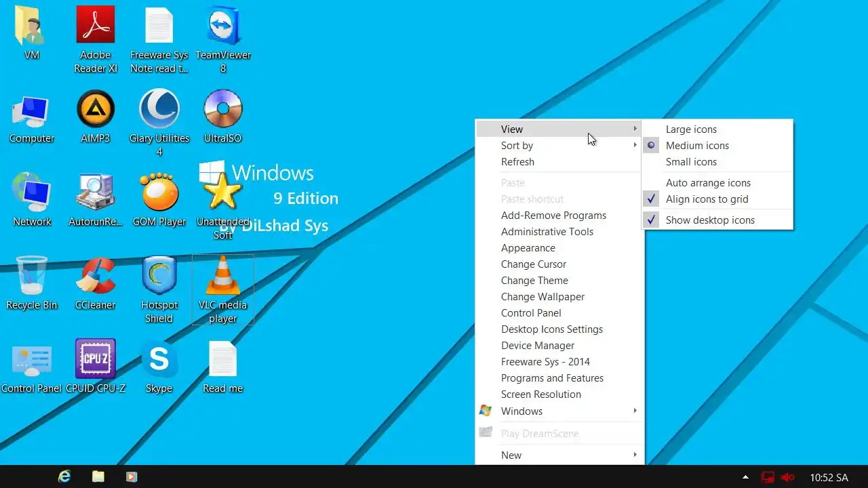Open Programs and Features entry
This screenshot has height=488, width=868.
coord(559,378)
